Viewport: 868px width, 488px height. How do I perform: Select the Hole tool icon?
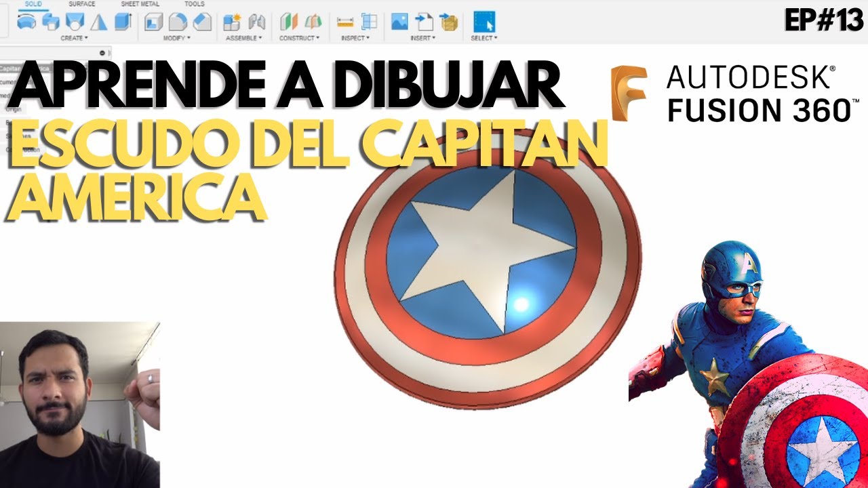point(75,22)
